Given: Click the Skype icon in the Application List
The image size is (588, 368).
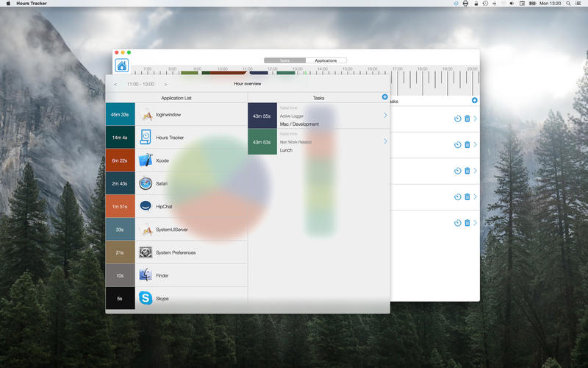Looking at the screenshot, I should [x=146, y=298].
